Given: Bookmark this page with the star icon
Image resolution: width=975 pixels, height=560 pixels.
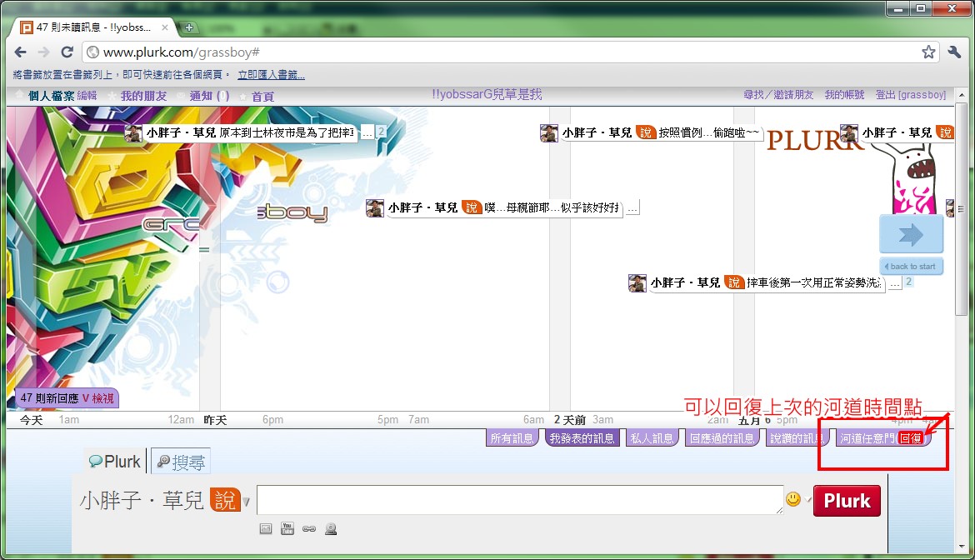Looking at the screenshot, I should [928, 52].
